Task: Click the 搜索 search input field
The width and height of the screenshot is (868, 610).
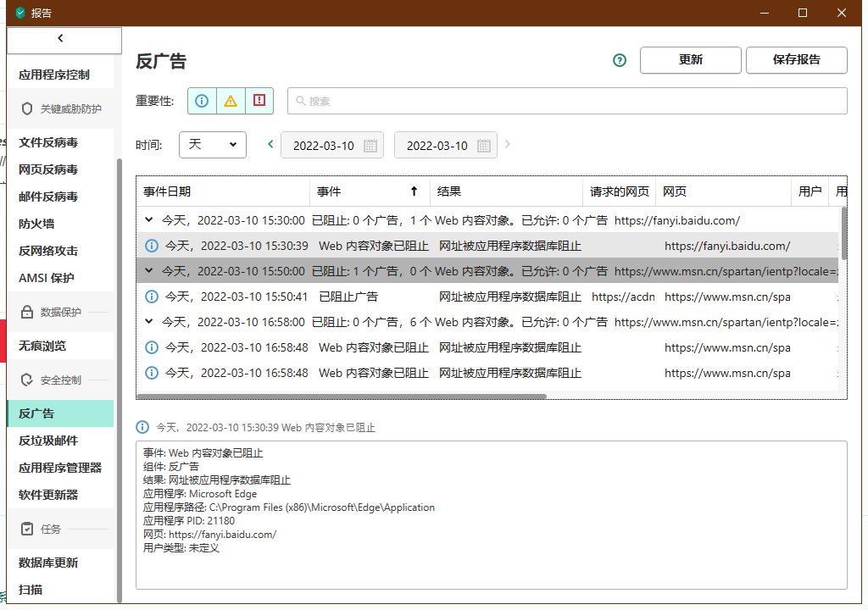Action: [x=568, y=101]
